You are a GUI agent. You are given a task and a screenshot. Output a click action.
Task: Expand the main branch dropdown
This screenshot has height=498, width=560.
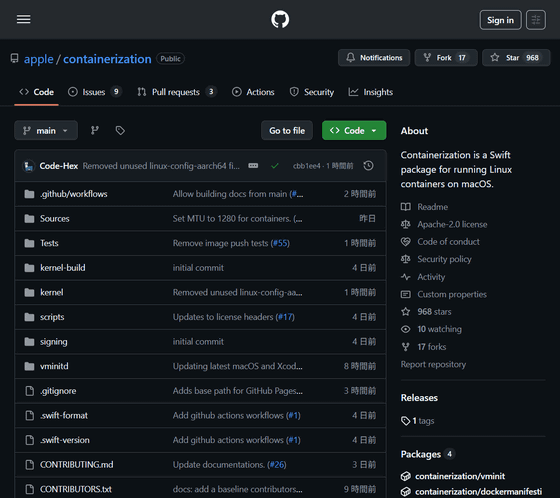click(46, 130)
